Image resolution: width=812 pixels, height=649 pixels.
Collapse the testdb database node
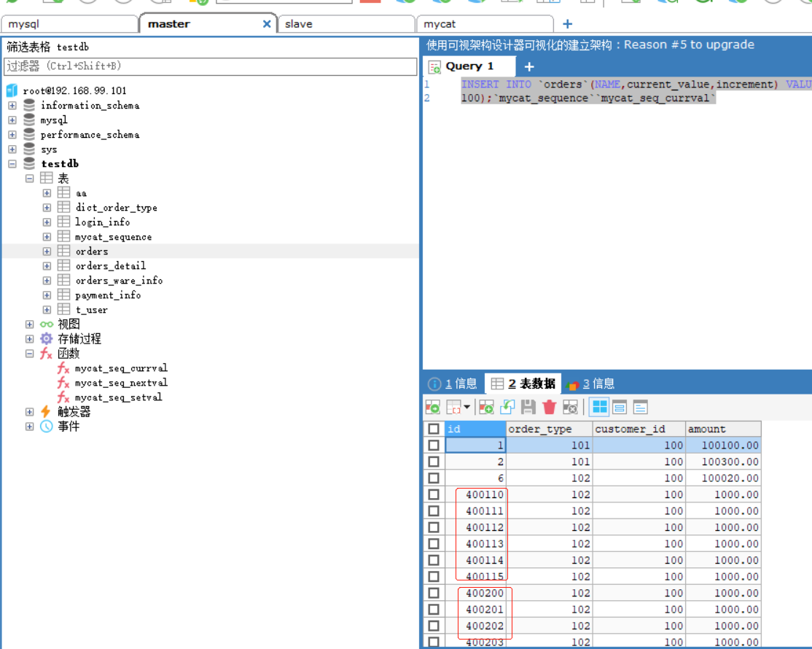pos(12,163)
